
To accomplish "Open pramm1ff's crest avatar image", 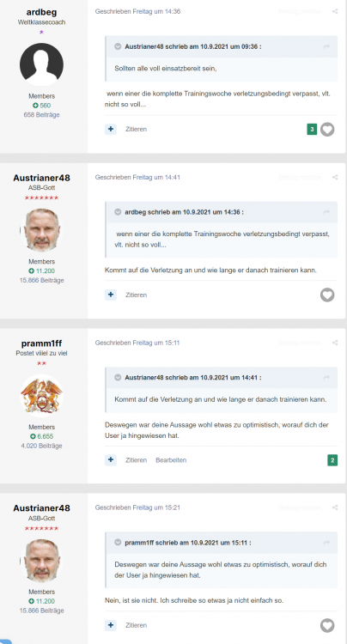I will pos(41,395).
